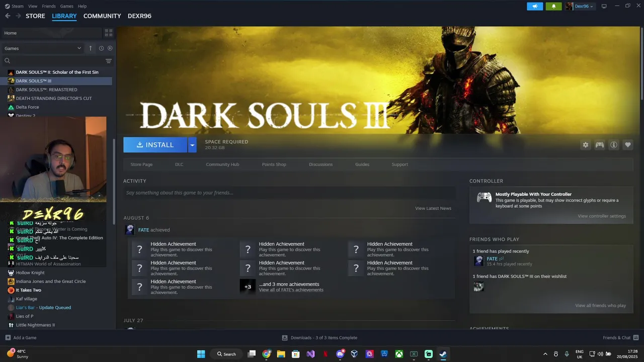The width and height of the screenshot is (644, 362).
Task: Click the game page vertical scrollbar
Action: [641, 63]
